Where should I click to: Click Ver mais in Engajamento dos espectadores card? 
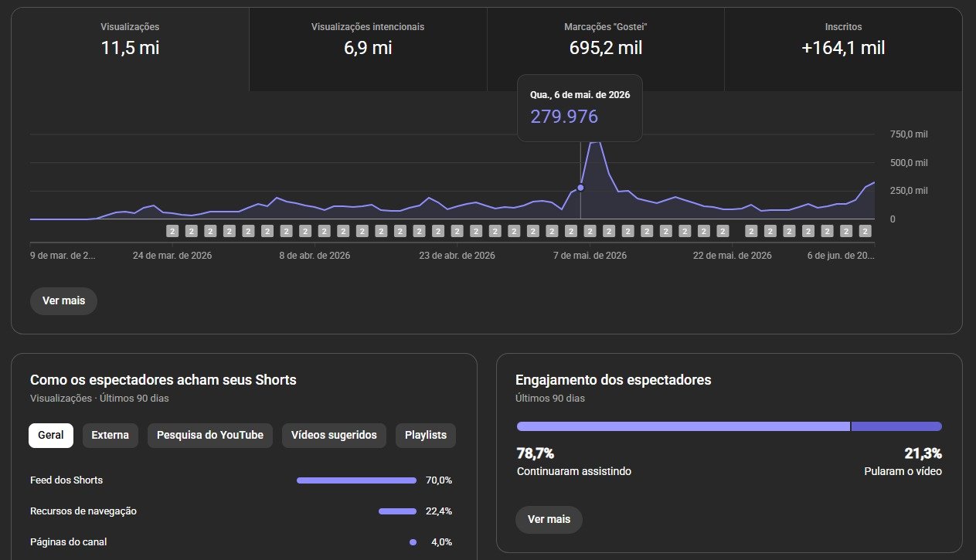[x=549, y=519]
